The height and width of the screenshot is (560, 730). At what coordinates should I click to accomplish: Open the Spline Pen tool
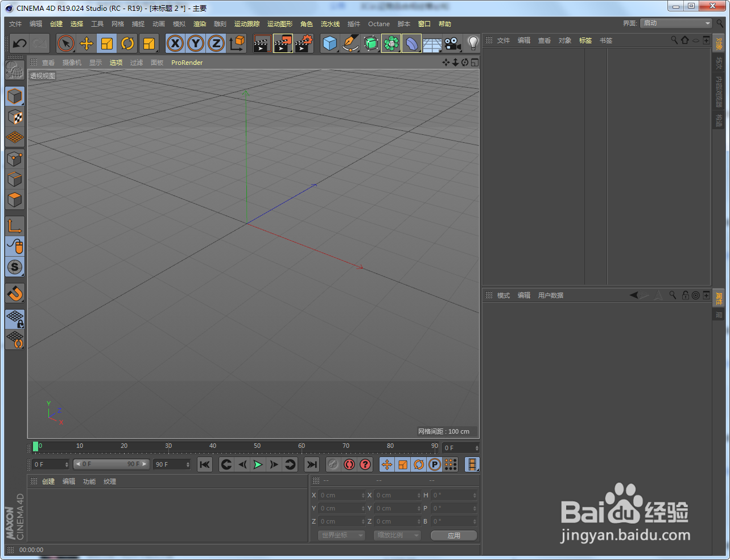pyautogui.click(x=350, y=44)
